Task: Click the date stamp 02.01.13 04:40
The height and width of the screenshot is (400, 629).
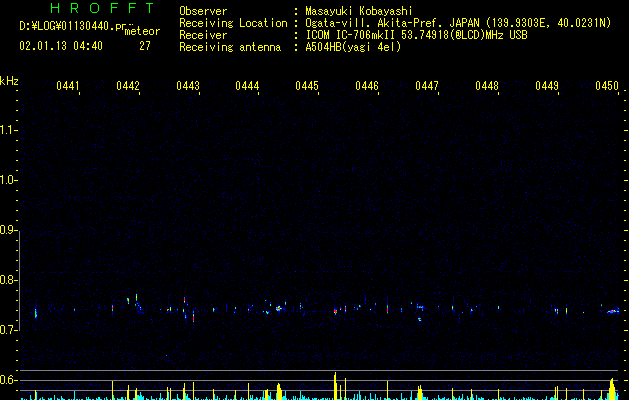Action: [61, 46]
